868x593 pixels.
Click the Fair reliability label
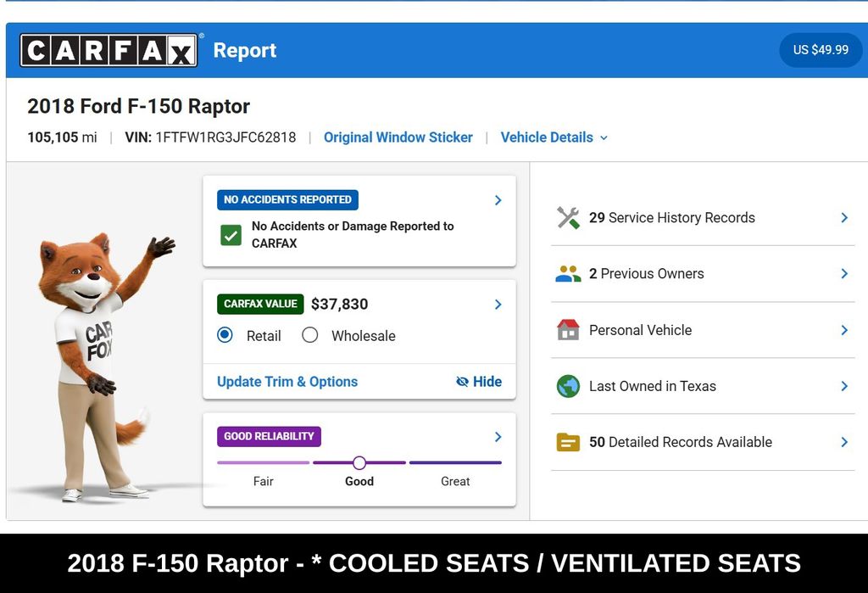pyautogui.click(x=264, y=482)
